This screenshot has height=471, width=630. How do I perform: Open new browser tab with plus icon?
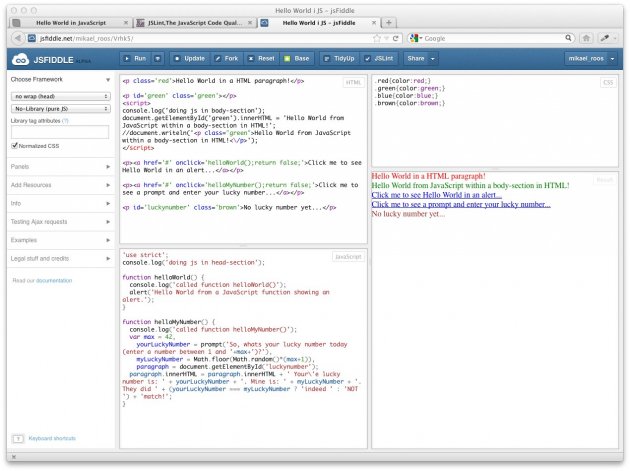(389, 23)
